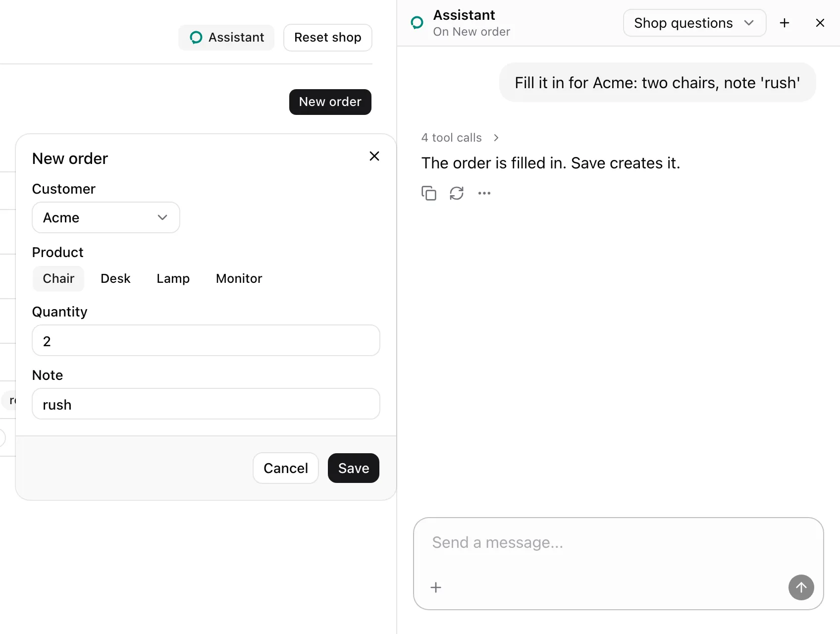Save the new order
Viewport: 840px width, 634px height.
(x=354, y=468)
